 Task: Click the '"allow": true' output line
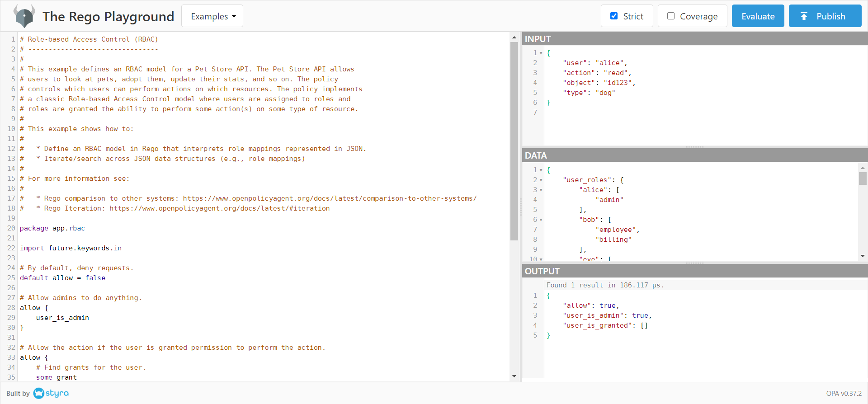click(x=591, y=305)
